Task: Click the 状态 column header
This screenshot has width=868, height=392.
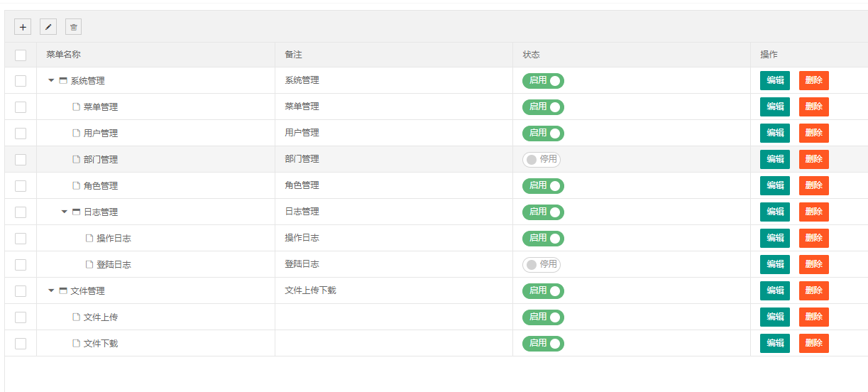Action: [532, 55]
